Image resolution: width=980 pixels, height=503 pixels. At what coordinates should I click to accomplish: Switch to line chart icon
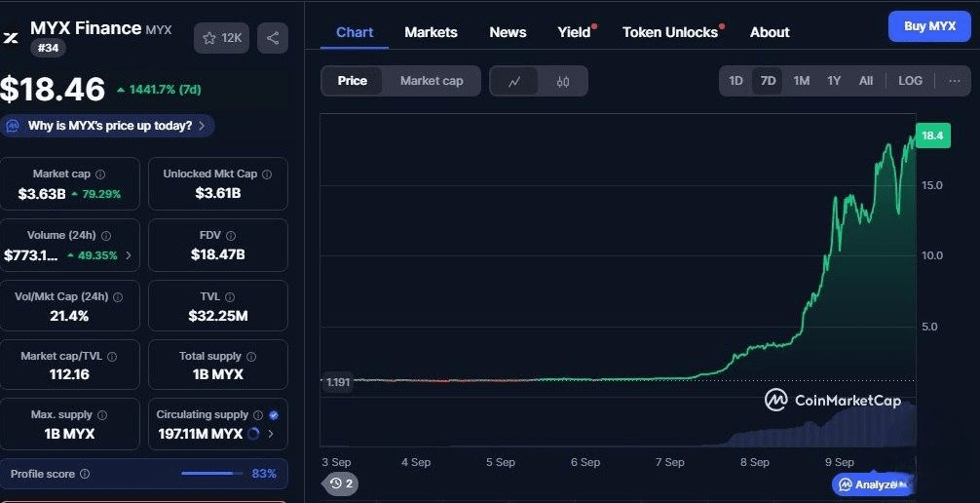pos(514,81)
